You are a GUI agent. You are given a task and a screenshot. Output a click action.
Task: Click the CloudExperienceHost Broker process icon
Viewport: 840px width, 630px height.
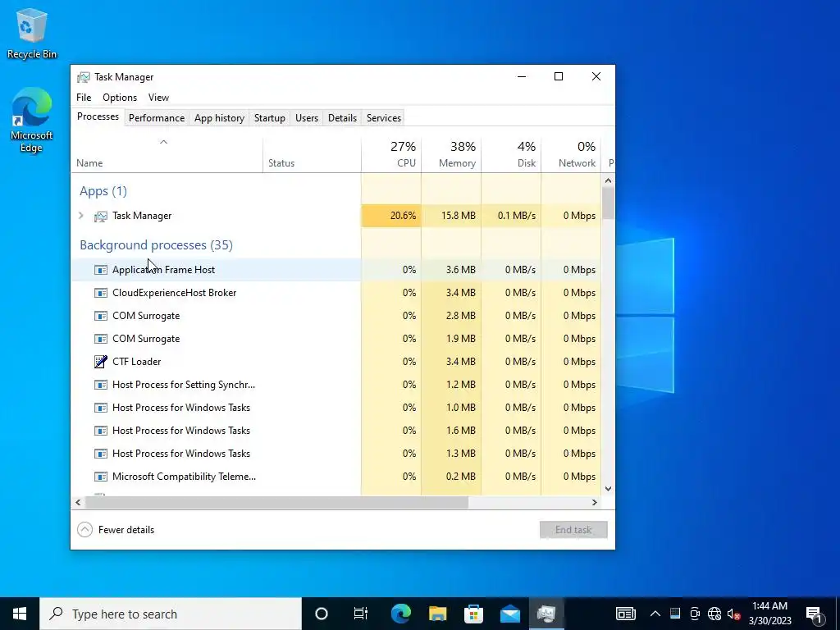[x=100, y=293]
